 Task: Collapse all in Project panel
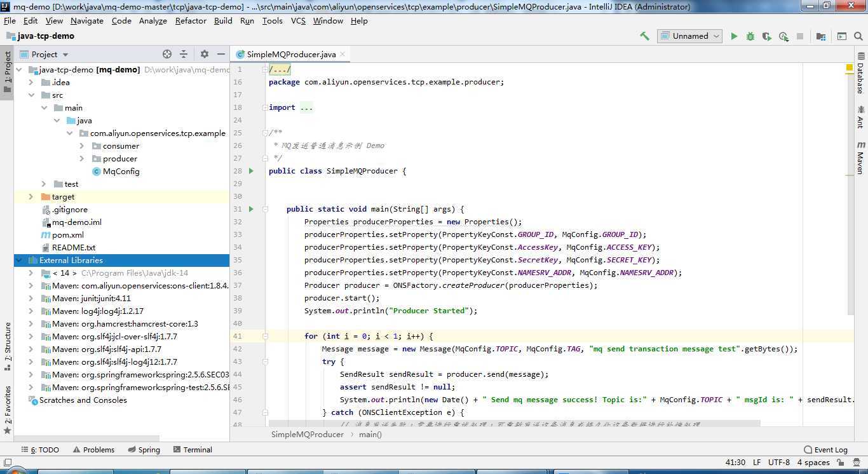coord(184,54)
